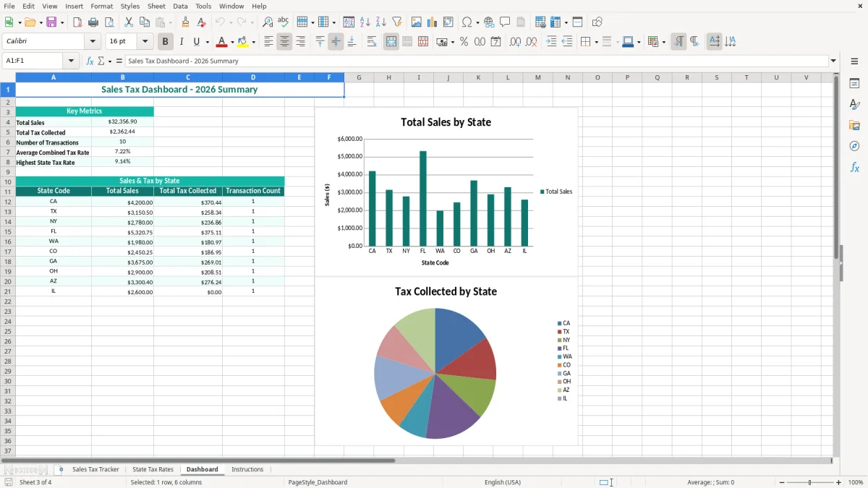This screenshot has height=488, width=868.
Task: Click Increase Indent icon
Action: (x=551, y=42)
